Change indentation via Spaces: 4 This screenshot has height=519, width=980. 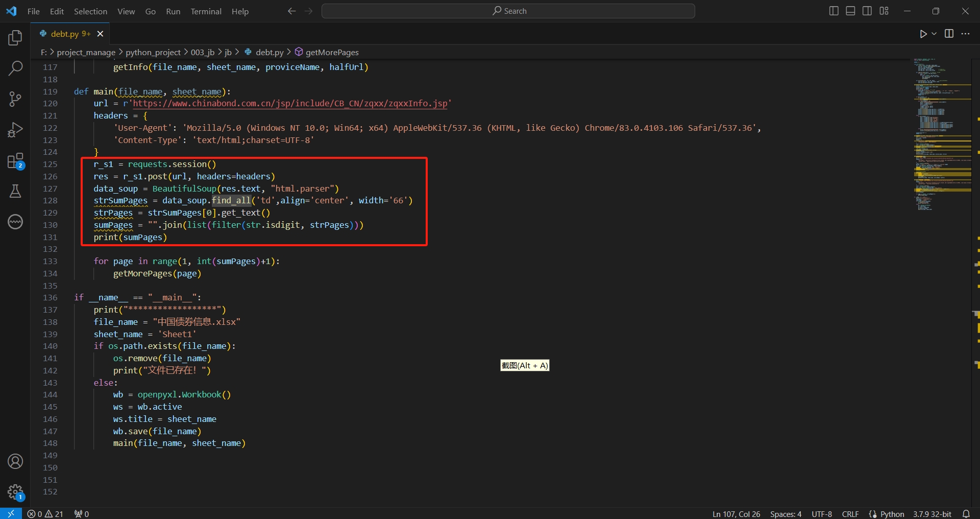(786, 514)
